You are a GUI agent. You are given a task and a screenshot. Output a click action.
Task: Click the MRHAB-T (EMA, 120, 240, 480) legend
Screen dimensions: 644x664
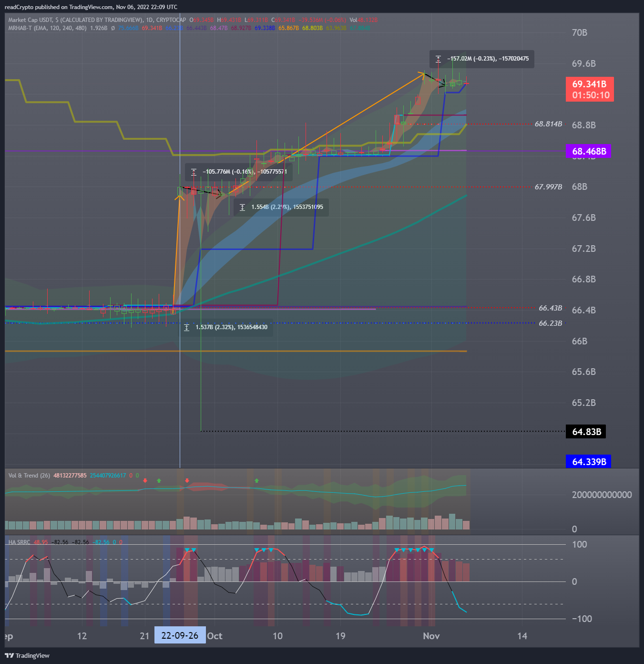point(48,28)
